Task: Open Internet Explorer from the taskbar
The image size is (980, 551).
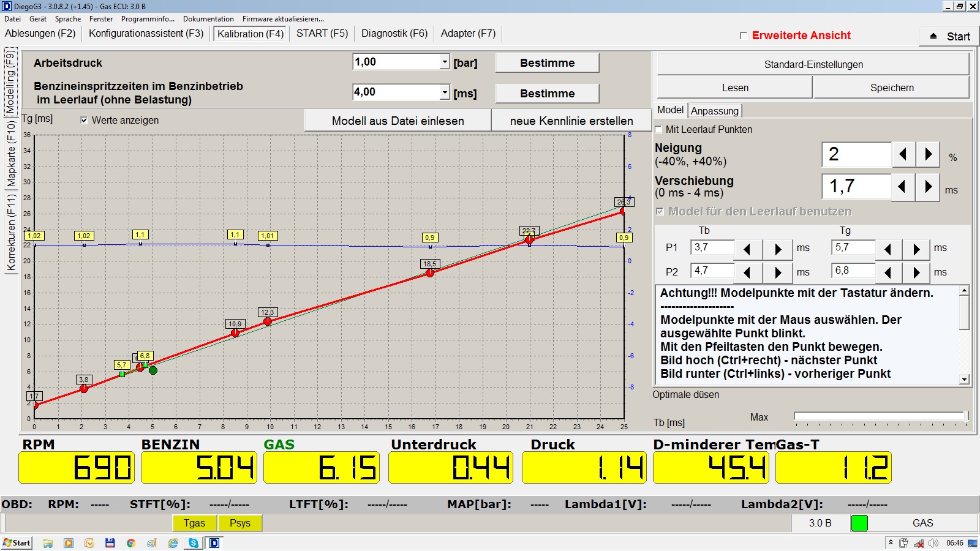Action: [173, 543]
